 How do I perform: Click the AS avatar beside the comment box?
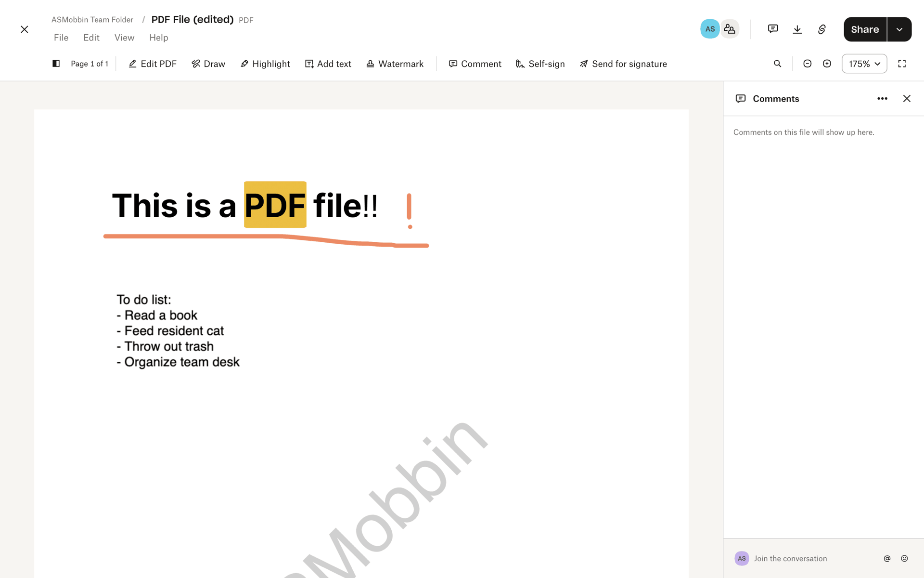point(742,558)
